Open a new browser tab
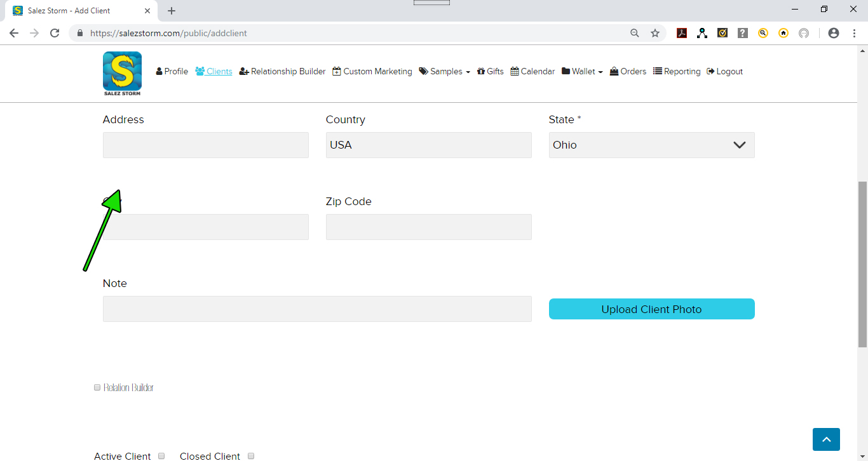 tap(172, 11)
